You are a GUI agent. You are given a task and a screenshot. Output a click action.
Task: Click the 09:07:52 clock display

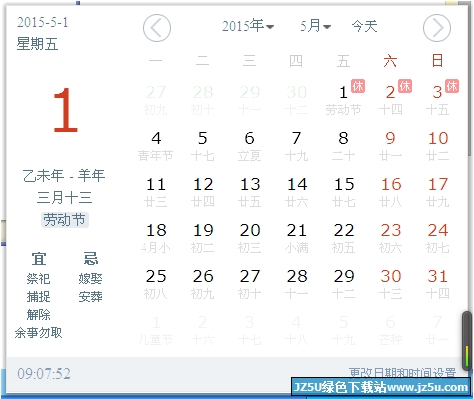(44, 374)
